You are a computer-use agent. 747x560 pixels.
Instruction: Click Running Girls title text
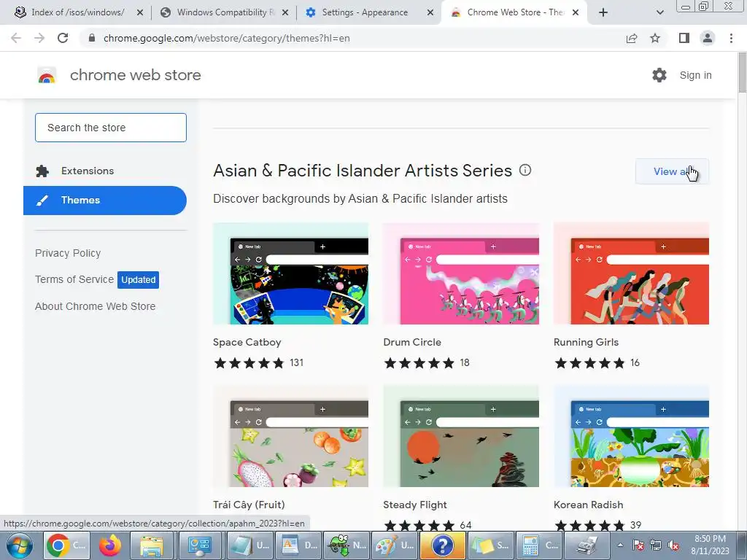(586, 342)
